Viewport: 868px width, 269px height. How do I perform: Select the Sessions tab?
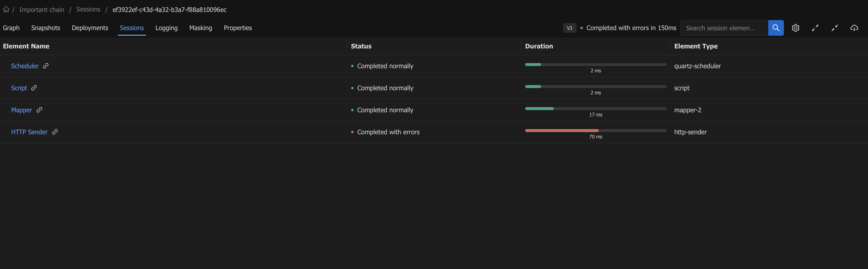[x=132, y=28]
